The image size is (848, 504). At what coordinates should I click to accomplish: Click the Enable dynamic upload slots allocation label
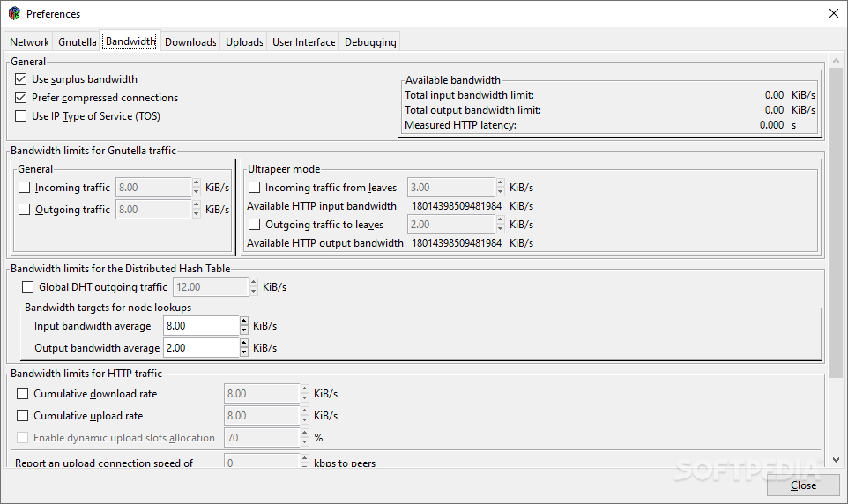click(x=123, y=438)
